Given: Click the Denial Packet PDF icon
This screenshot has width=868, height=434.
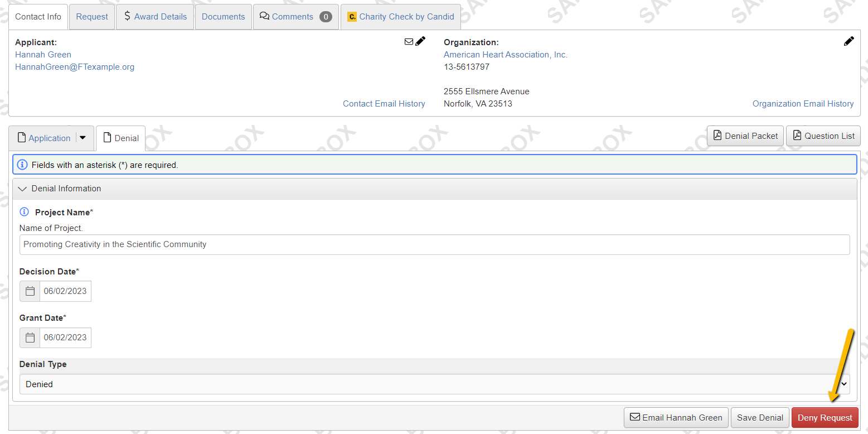Looking at the screenshot, I should (x=717, y=136).
